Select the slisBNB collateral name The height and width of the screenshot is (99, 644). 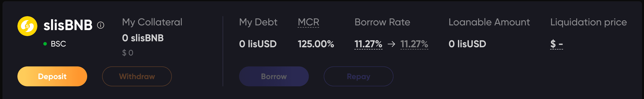(68, 25)
